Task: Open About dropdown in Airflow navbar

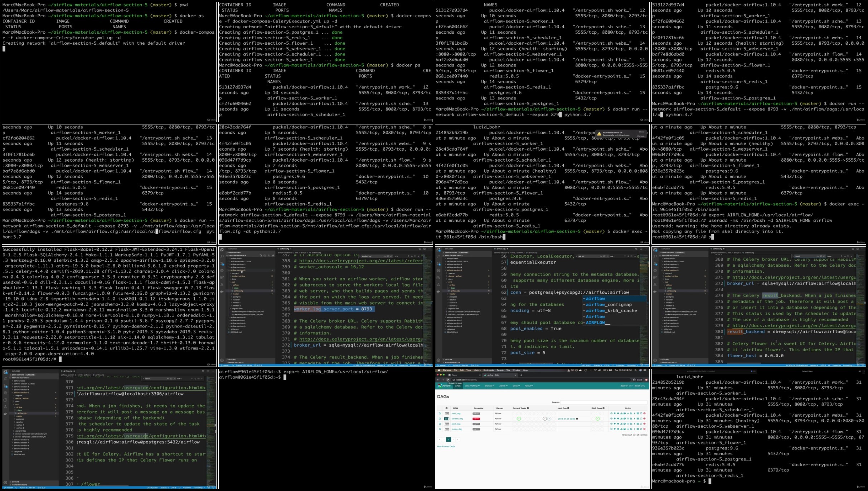Action: (529, 386)
